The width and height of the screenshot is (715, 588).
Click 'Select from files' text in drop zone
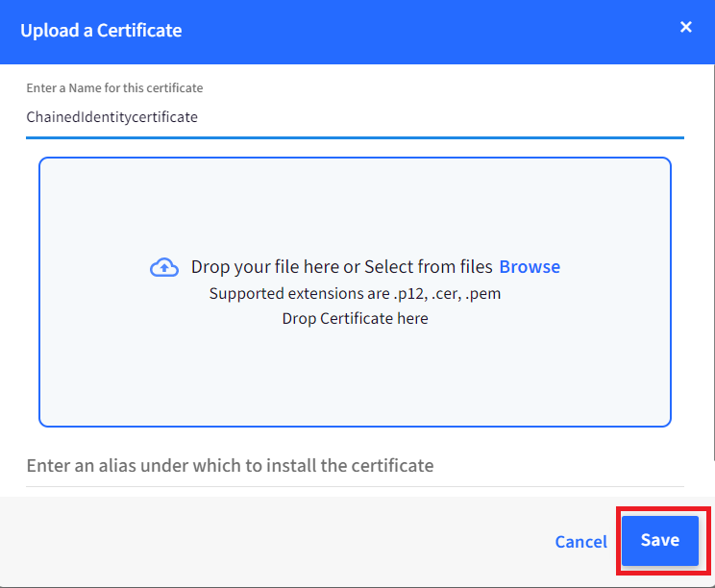click(429, 267)
